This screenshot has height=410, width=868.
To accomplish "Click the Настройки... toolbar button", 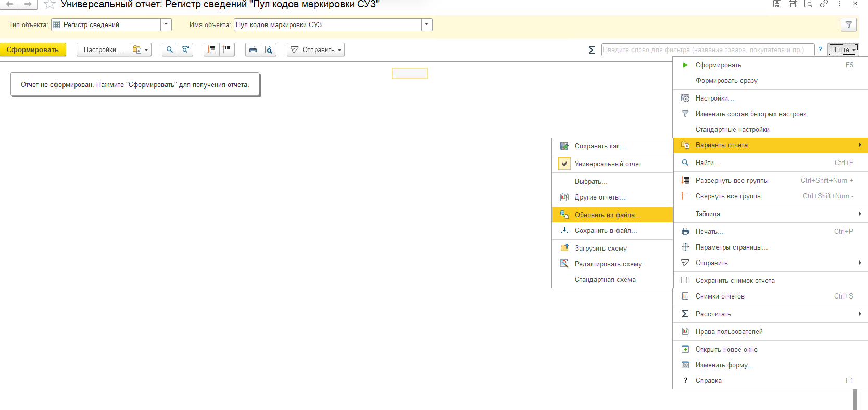I will point(103,49).
